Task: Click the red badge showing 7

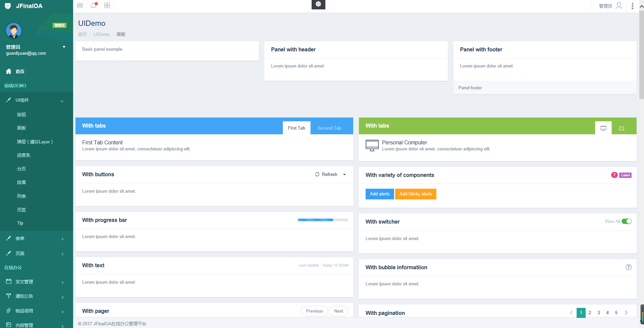Action: pos(614,175)
